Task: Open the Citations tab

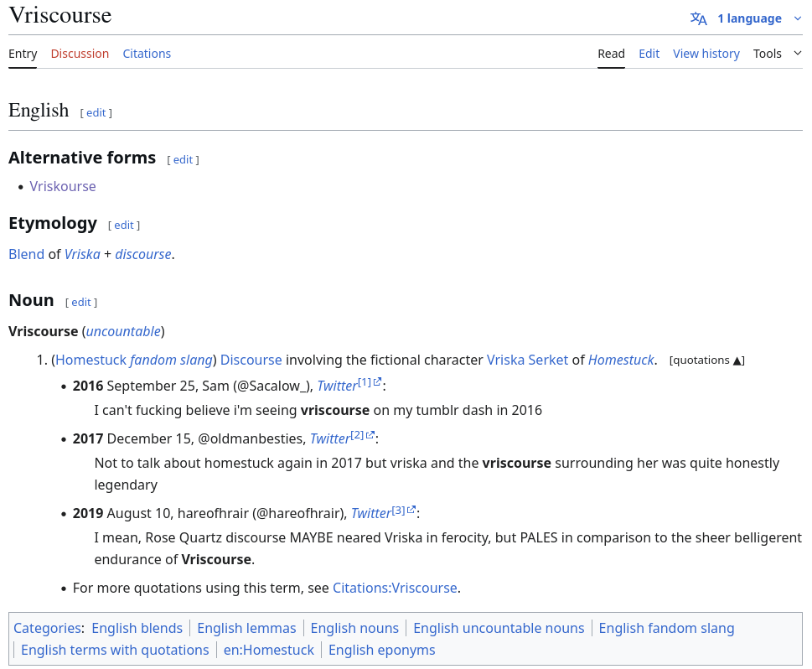Action: coord(147,54)
